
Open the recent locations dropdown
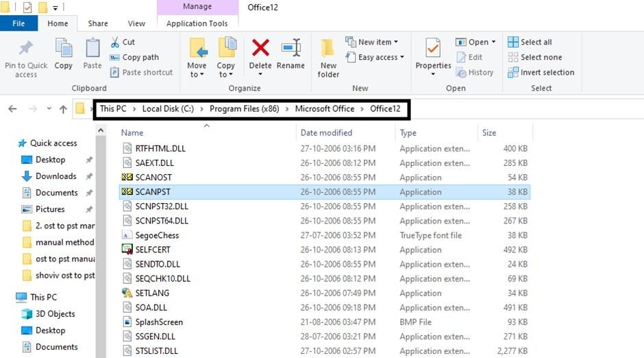tap(49, 109)
